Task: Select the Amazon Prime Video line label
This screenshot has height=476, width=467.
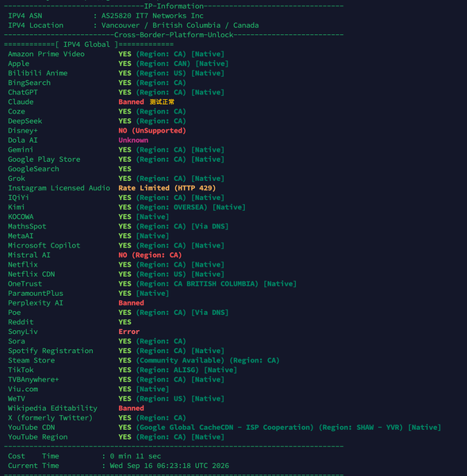Action: 46,54
